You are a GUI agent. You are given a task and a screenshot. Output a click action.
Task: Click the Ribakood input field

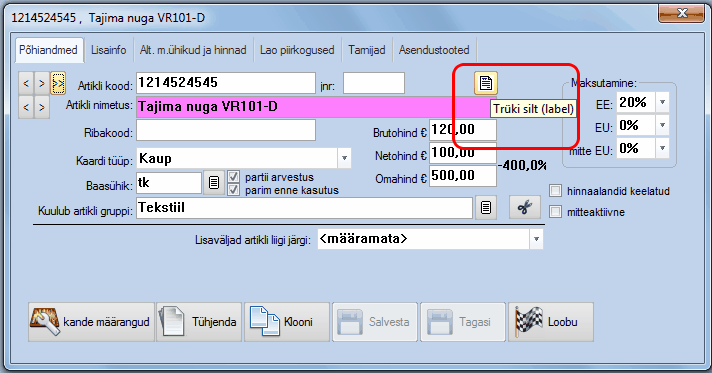[226, 130]
